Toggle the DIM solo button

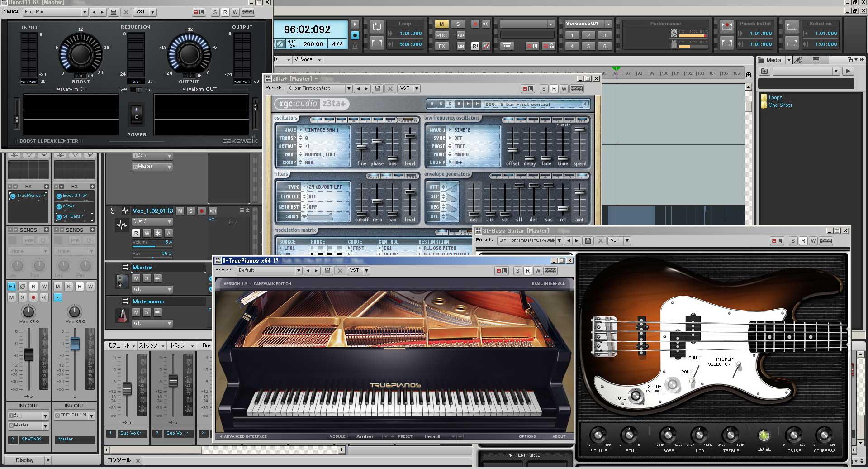[x=461, y=46]
